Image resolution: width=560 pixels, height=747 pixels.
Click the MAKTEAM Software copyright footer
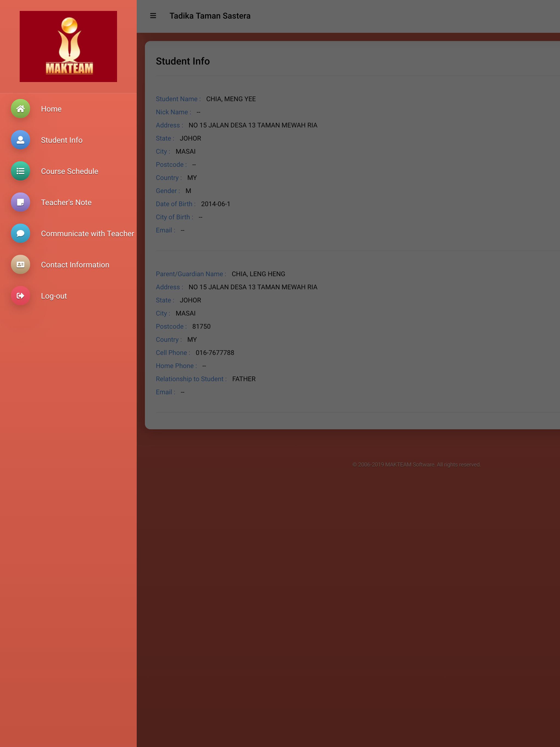click(416, 465)
